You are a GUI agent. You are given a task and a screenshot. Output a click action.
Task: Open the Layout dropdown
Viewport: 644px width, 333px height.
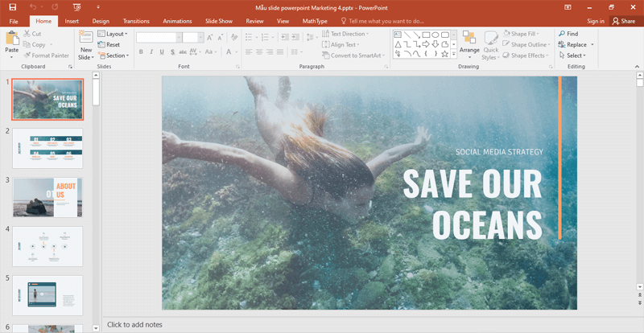[113, 34]
